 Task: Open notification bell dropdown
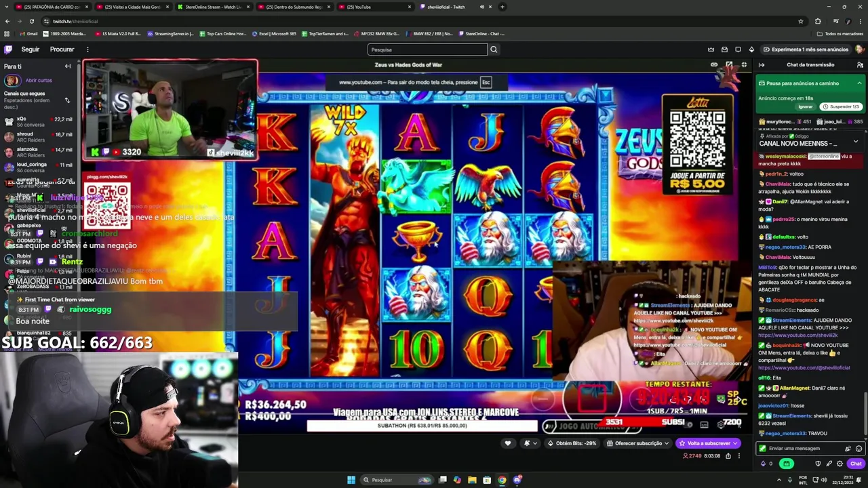tap(530, 443)
